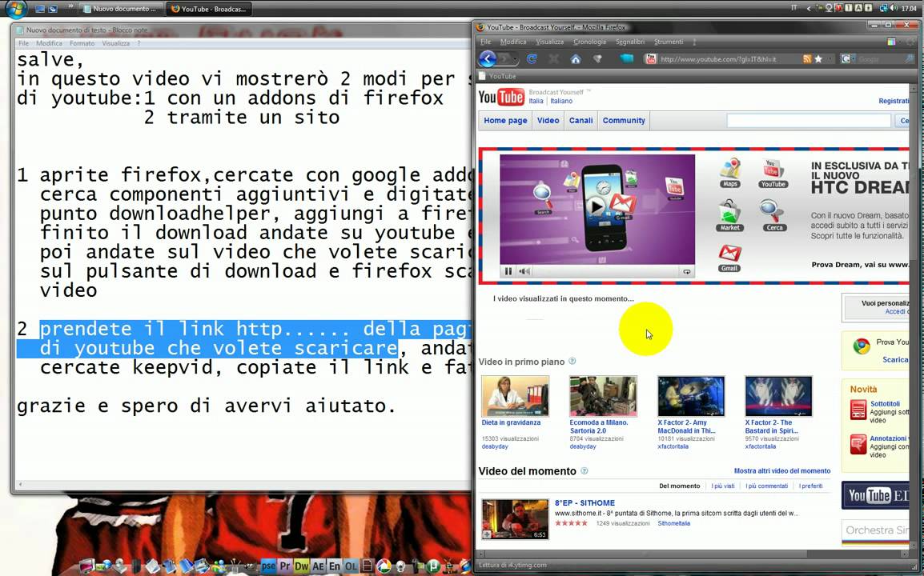This screenshot has width=924, height=576.
Task: Open the Windows Start orb
Action: tap(15, 8)
